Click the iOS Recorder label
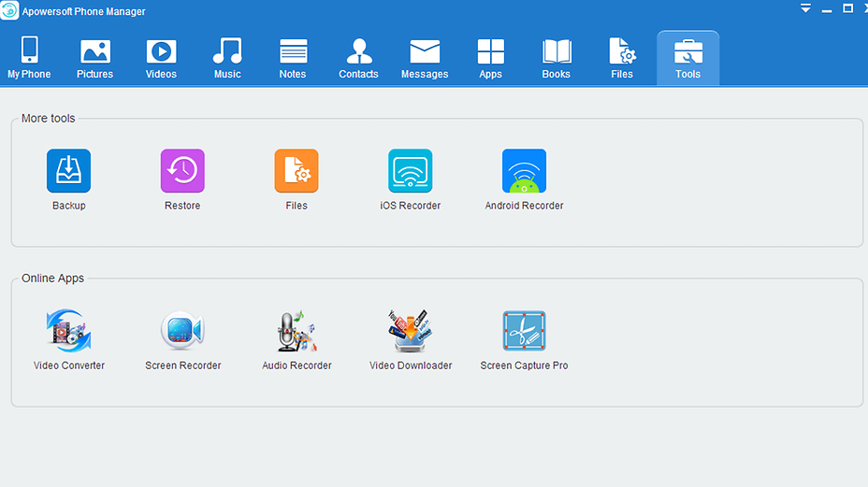 click(411, 206)
